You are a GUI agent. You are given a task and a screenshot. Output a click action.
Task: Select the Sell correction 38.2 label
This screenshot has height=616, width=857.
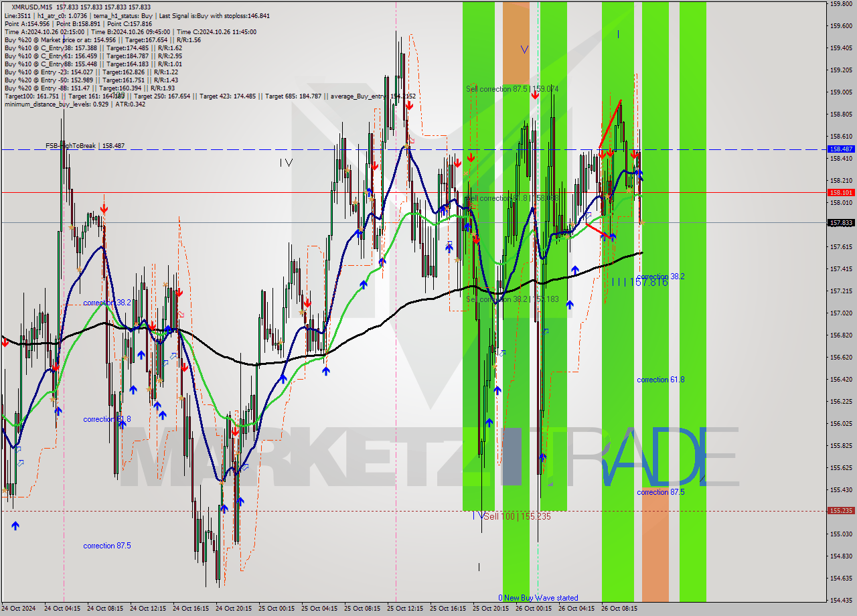coord(512,299)
